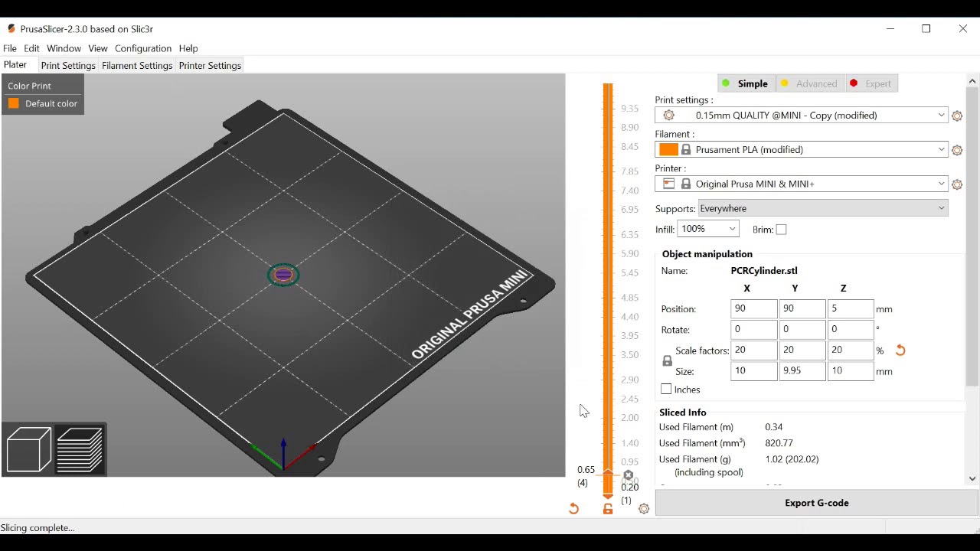This screenshot has height=551, width=980.
Task: Open filament settings gear icon
Action: click(957, 150)
